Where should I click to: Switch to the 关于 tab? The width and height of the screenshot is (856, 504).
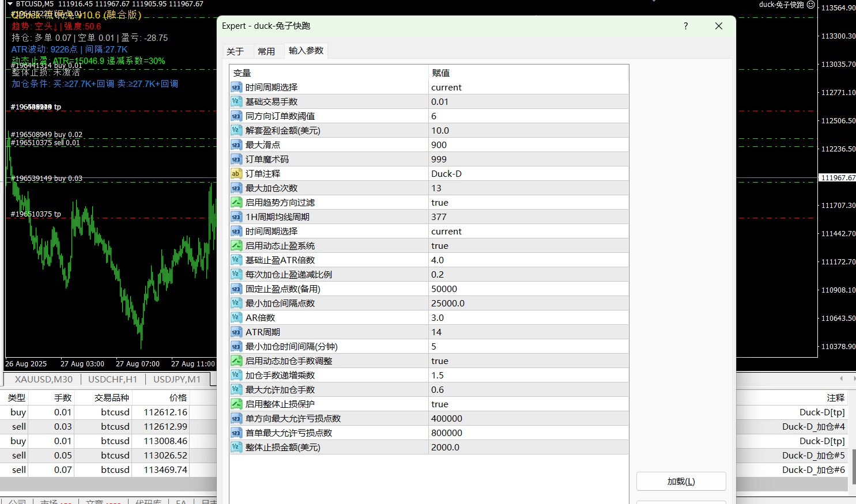tap(235, 51)
